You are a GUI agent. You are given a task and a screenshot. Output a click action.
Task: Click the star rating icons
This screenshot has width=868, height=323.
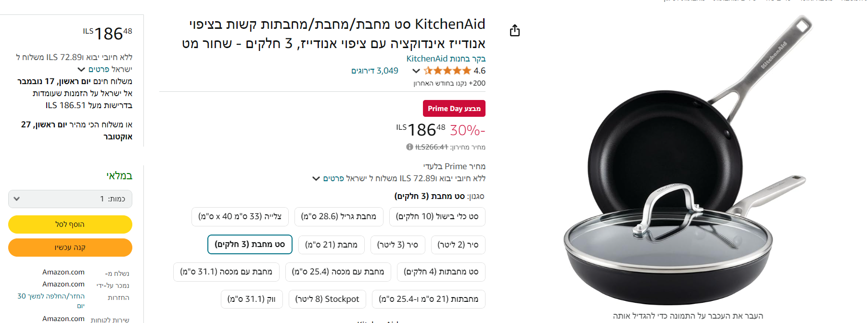447,71
